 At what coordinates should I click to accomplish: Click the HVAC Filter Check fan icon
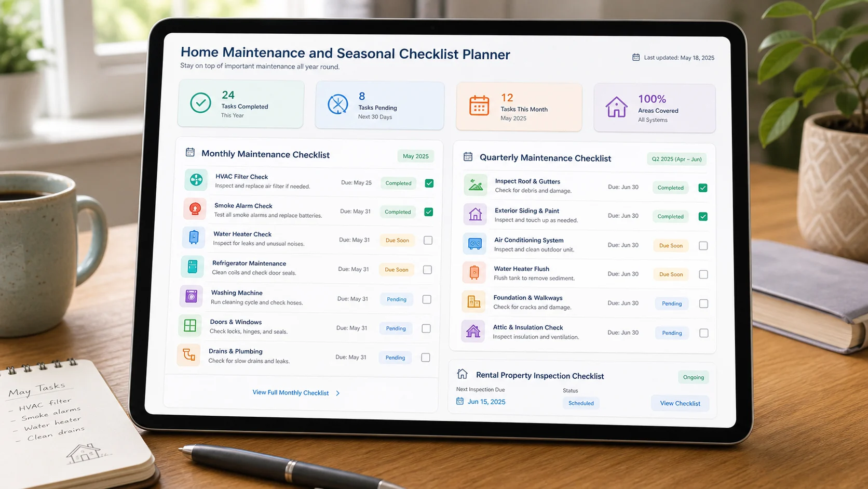tap(196, 180)
